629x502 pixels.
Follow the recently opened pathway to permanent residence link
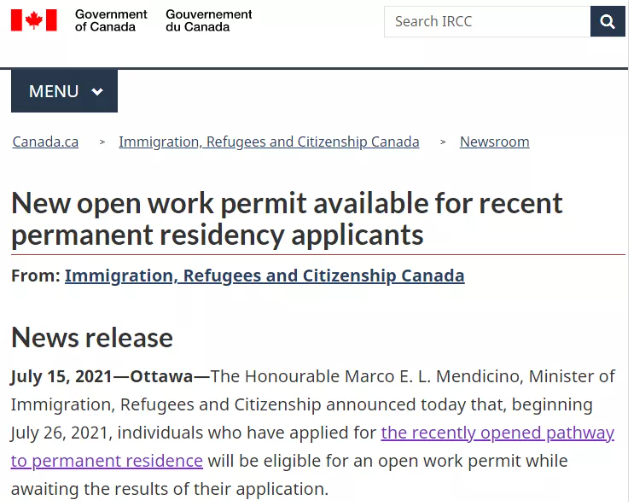[497, 433]
